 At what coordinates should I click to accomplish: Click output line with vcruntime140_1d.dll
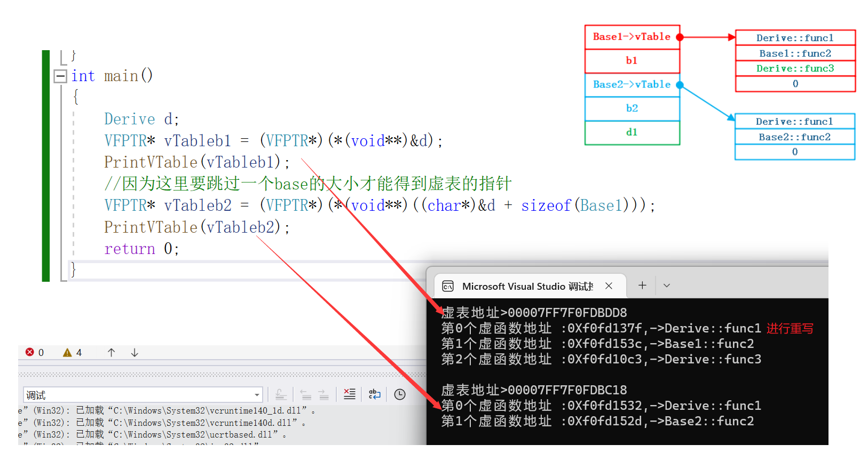coord(167,410)
